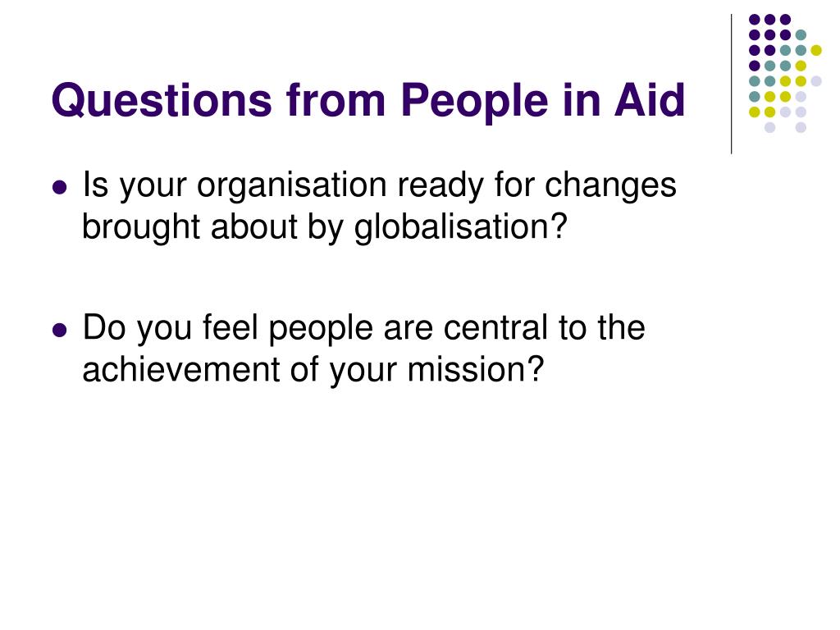The width and height of the screenshot is (840, 630).
Task: Click the yellow dot at the far right of the dot grid
Action: coord(816,50)
